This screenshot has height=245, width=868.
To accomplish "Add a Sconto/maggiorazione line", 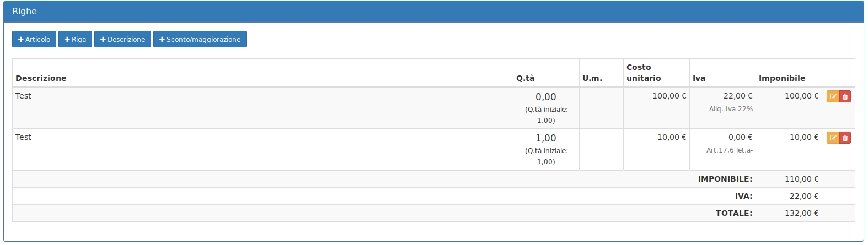I will [x=200, y=40].
